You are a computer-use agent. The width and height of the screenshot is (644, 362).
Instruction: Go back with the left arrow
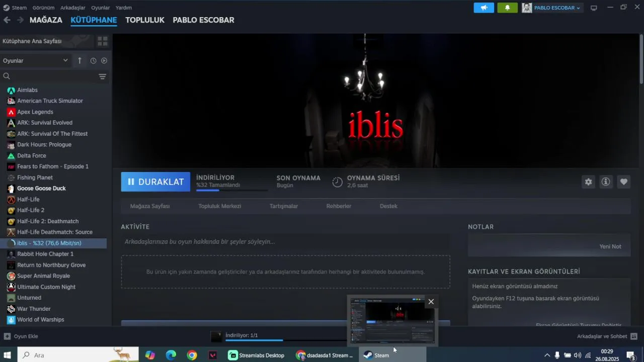tap(7, 20)
